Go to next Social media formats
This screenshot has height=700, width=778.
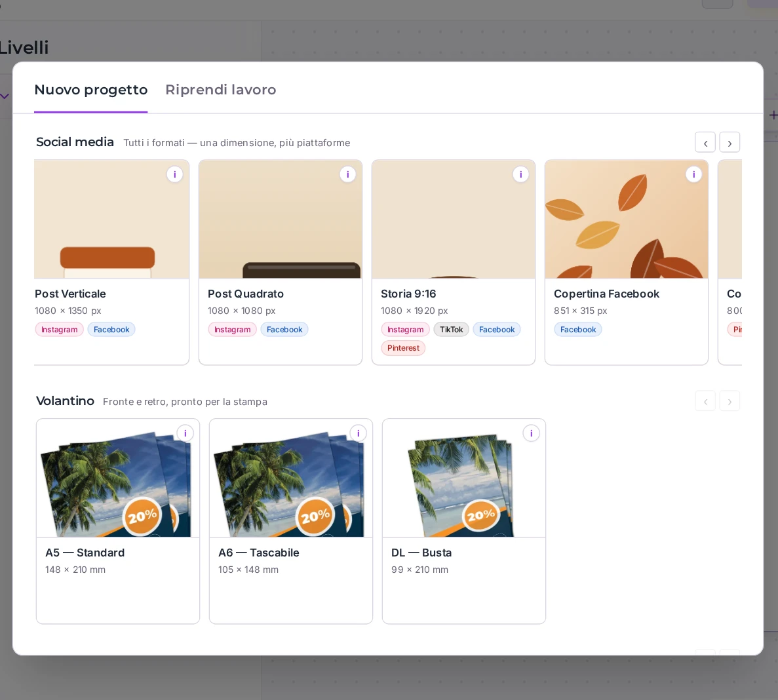click(729, 142)
